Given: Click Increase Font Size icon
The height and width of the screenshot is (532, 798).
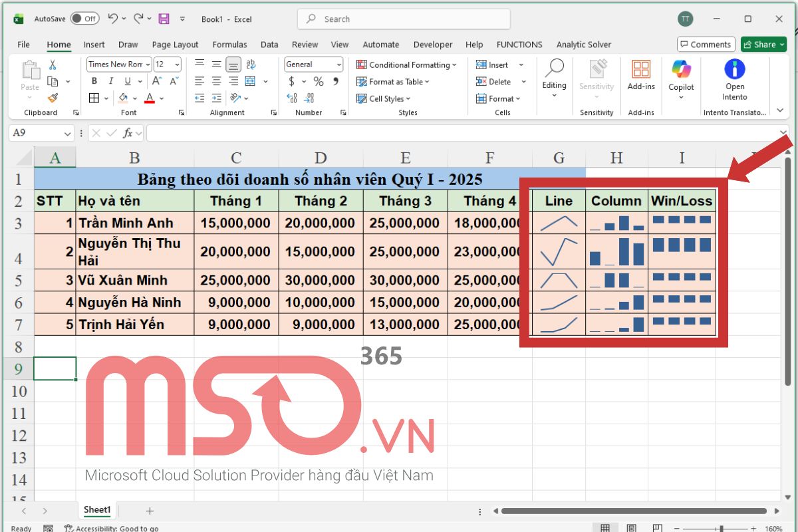Looking at the screenshot, I should coord(157,81).
